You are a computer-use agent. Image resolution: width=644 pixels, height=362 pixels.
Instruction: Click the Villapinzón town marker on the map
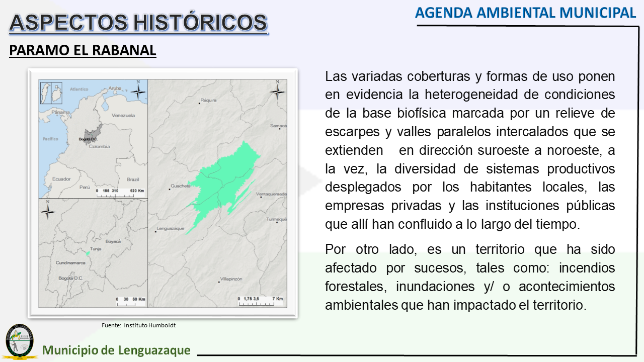pyautogui.click(x=218, y=282)
